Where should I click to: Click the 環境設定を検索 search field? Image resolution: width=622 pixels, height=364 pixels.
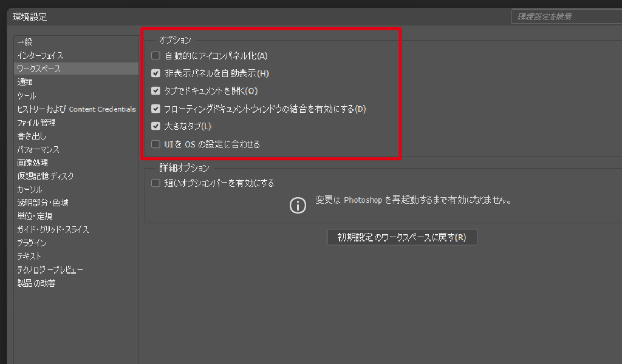point(565,16)
